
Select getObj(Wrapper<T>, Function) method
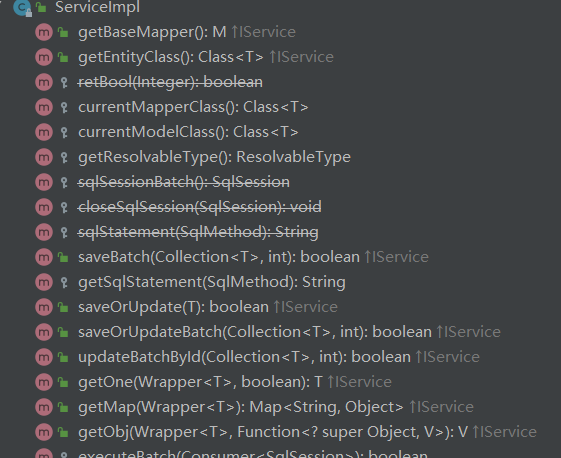click(x=273, y=432)
